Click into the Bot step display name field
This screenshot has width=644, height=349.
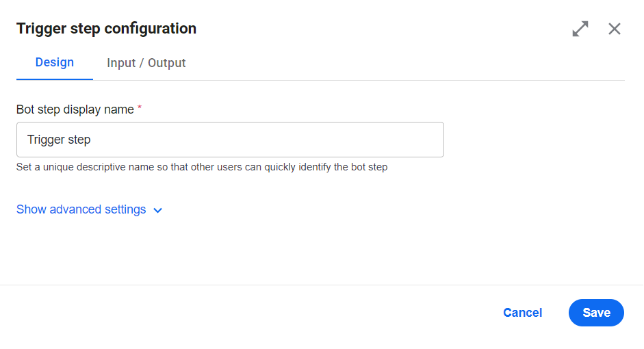(x=230, y=140)
